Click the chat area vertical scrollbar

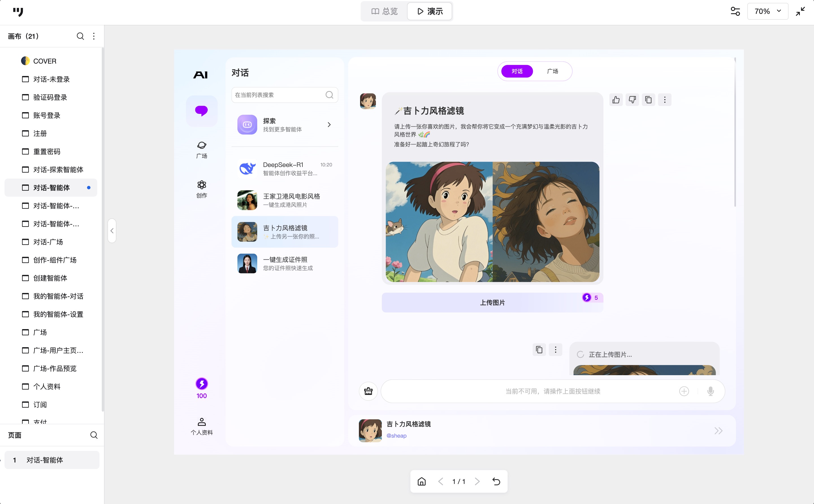coord(735,132)
